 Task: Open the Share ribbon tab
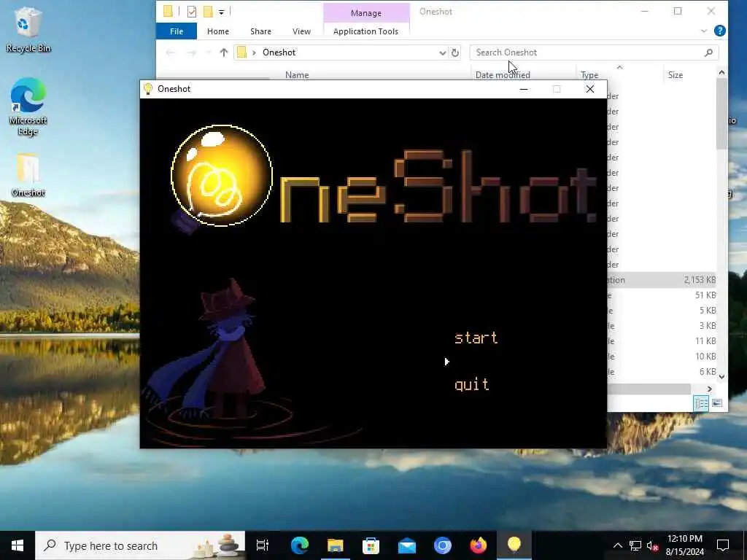[260, 31]
